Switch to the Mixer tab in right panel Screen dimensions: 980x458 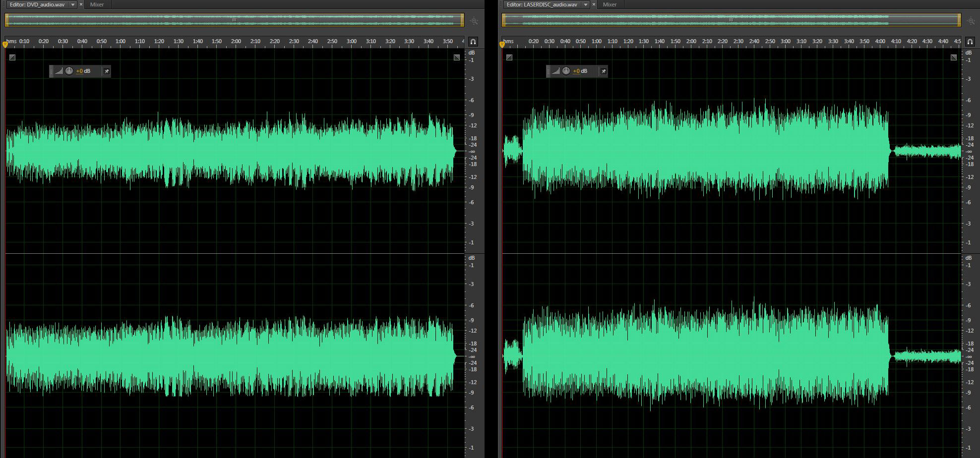tap(610, 4)
